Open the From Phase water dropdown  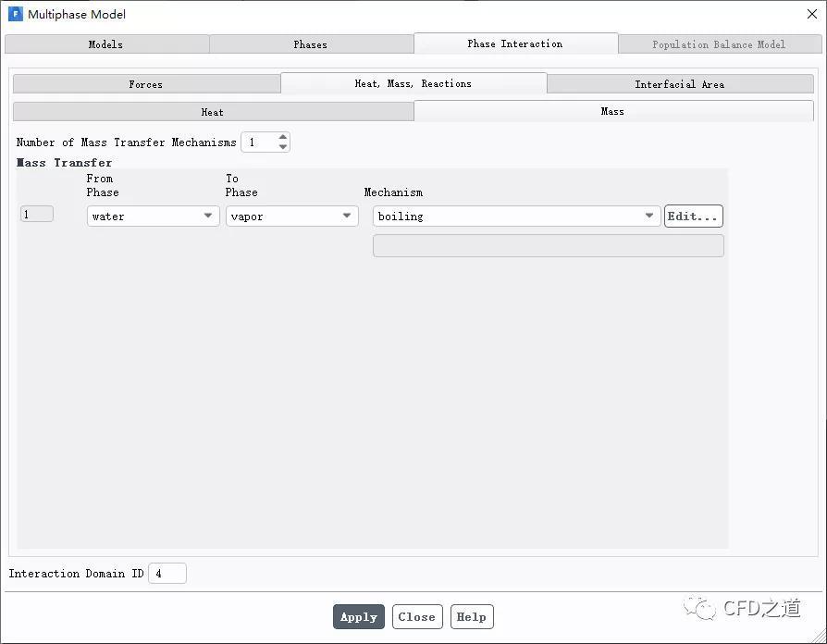153,217
